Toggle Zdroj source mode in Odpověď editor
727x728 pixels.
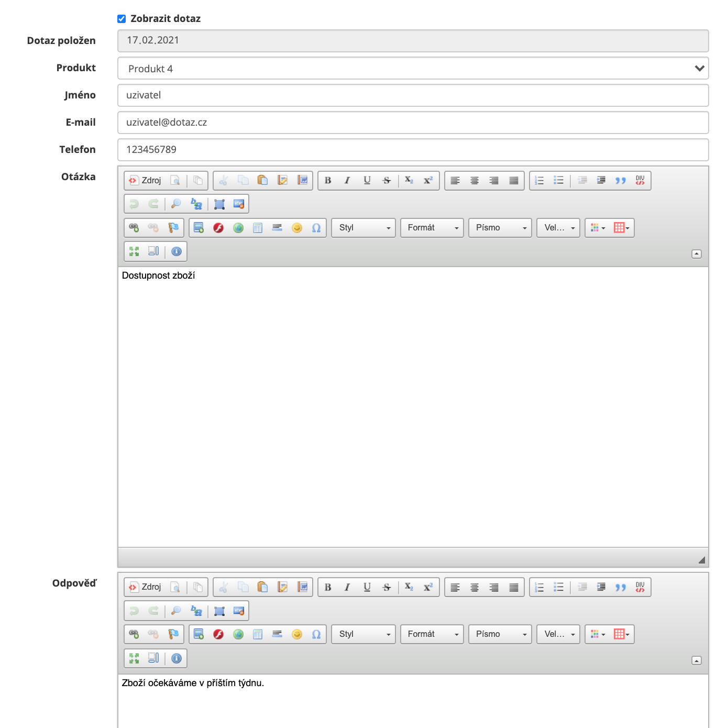[146, 587]
